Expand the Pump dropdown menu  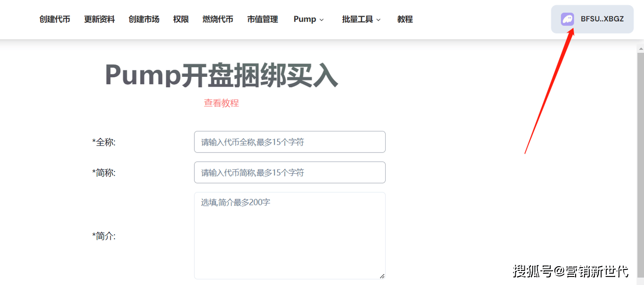pos(308,19)
